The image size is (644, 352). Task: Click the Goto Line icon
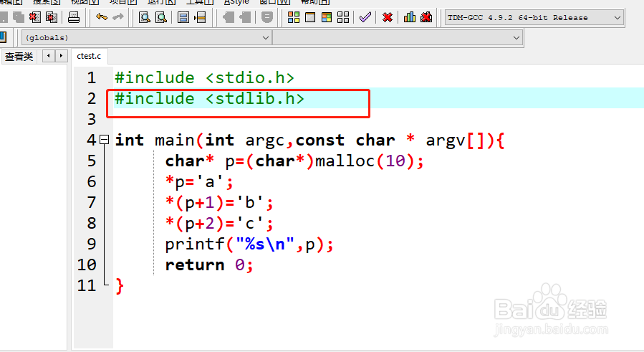point(200,17)
